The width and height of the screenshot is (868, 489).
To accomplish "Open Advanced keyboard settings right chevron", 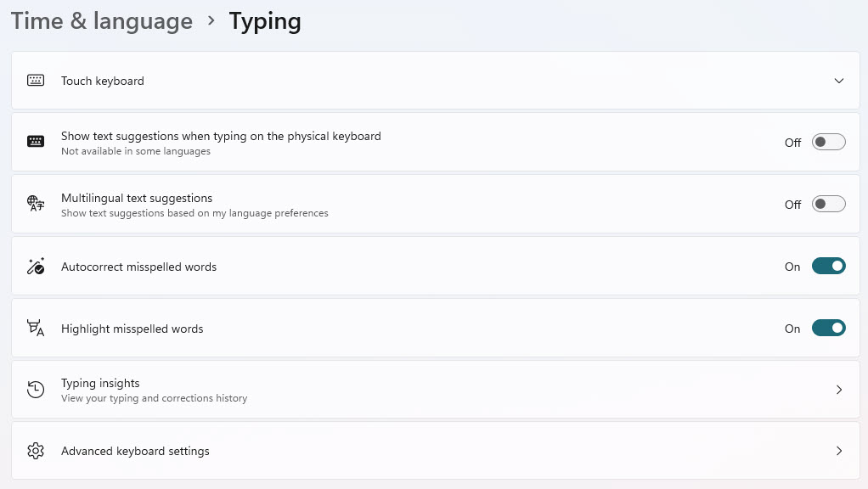I will click(x=839, y=451).
